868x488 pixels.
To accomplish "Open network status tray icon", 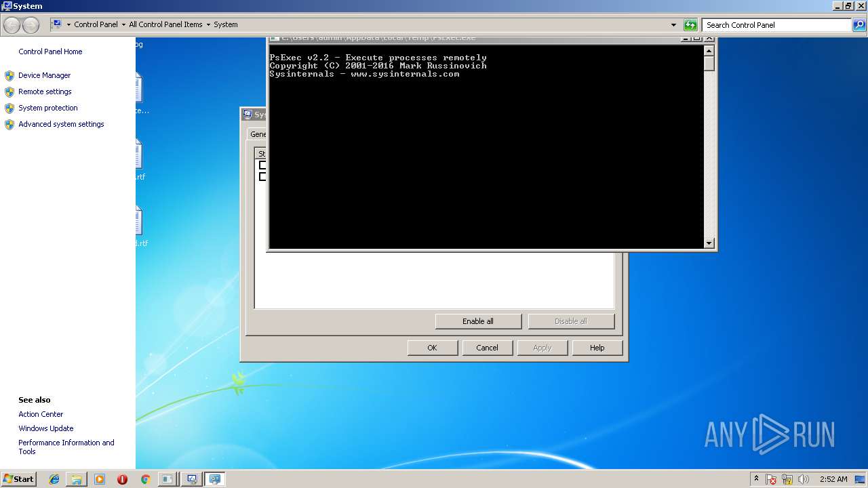I will pos(787,479).
